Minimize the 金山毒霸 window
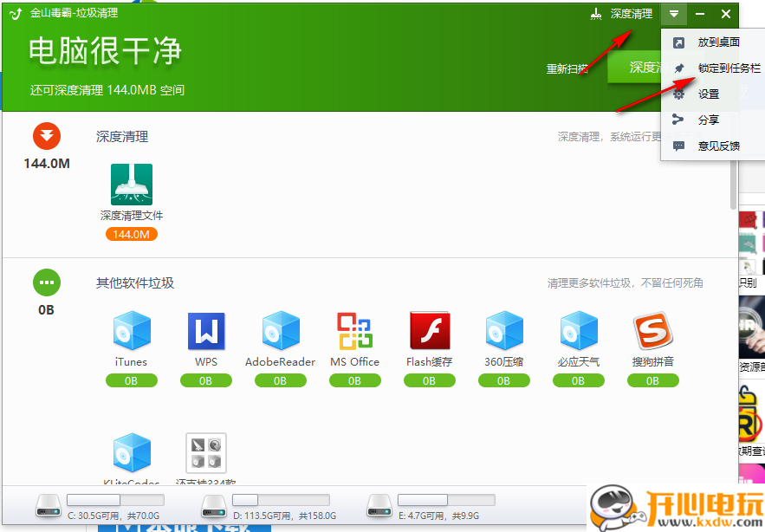Viewport: 765px width, 532px height. click(700, 14)
